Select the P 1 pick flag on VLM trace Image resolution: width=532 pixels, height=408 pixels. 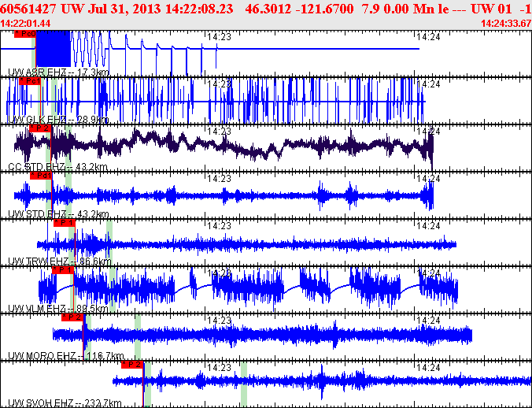tap(62, 270)
